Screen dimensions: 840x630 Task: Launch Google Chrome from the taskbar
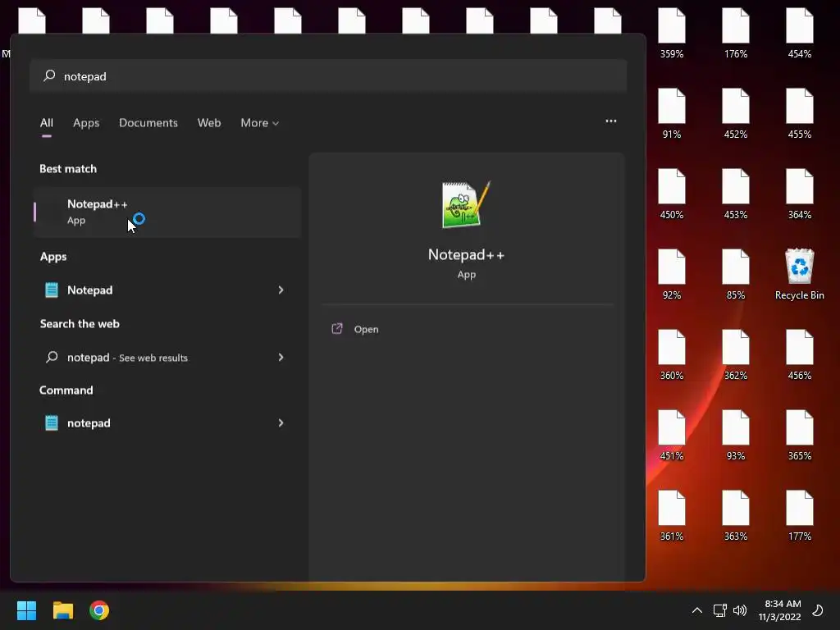pyautogui.click(x=99, y=610)
